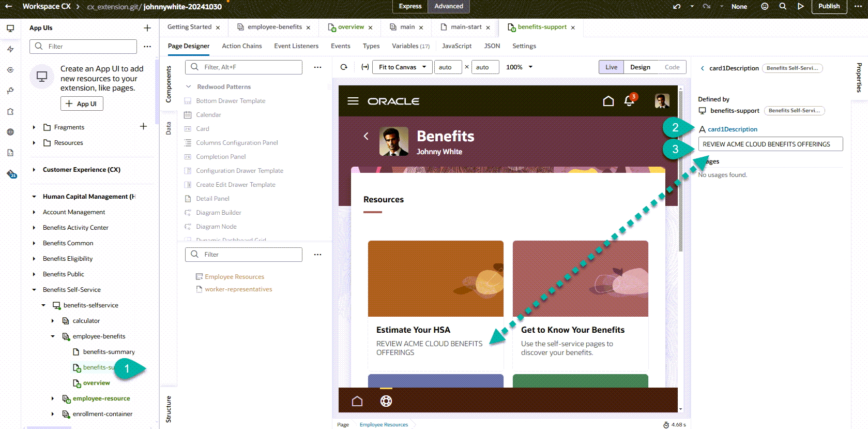Click the back arrow beside Workspace CX
Viewport: 868px width, 429px height.
coord(8,6)
